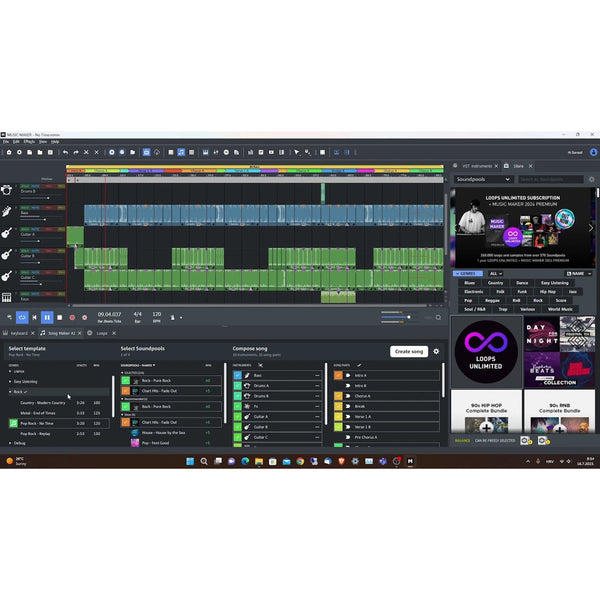Viewport: 600px width, 600px height.
Task: Expand the Easy Listening template genre
Action: pos(10,382)
